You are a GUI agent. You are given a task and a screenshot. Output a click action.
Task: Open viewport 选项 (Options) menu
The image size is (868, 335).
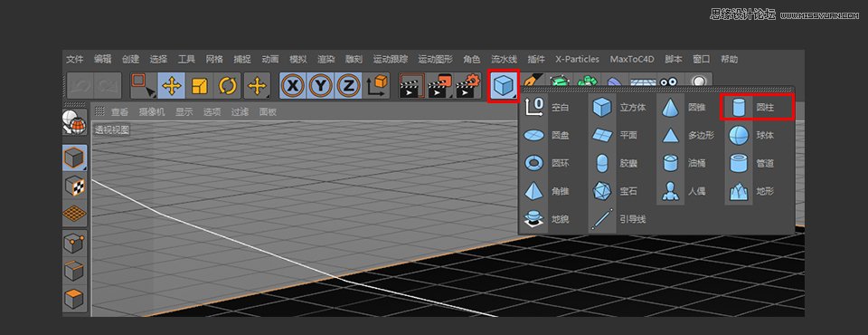(x=212, y=111)
